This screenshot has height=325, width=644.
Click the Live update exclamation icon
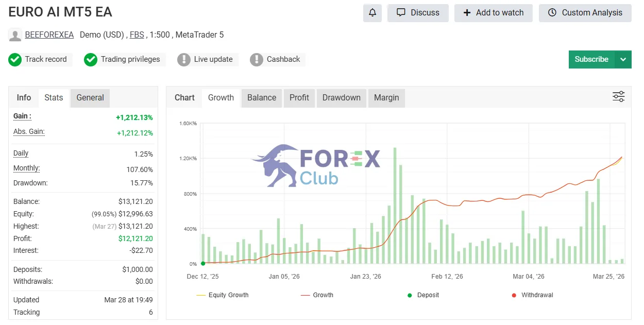(x=184, y=60)
